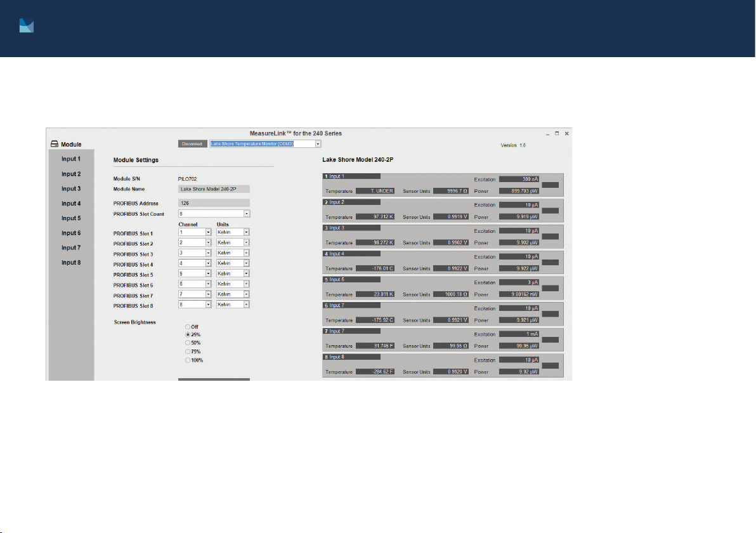This screenshot has height=533, width=756.
Task: Open the Units dropdown for PROFIBUS Slot 1
Action: tap(246, 232)
